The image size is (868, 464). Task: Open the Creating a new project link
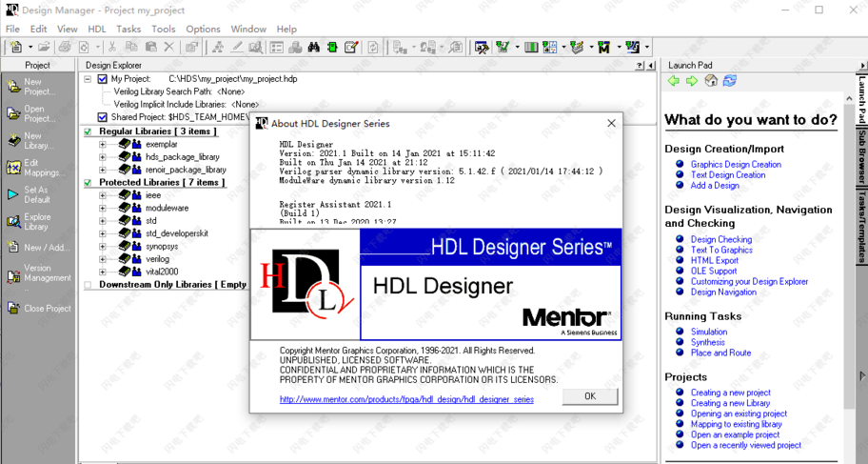click(730, 393)
